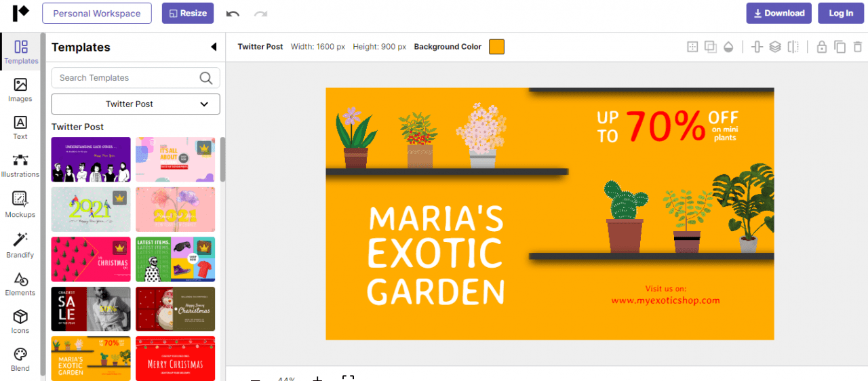Click the opacity droplet icon
Viewport: 868px width, 381px height.
728,47
